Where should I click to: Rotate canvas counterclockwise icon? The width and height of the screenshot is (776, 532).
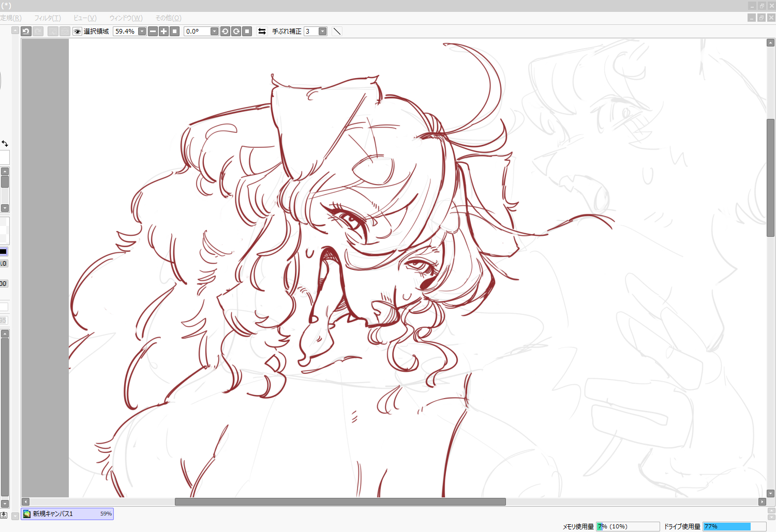(x=225, y=32)
